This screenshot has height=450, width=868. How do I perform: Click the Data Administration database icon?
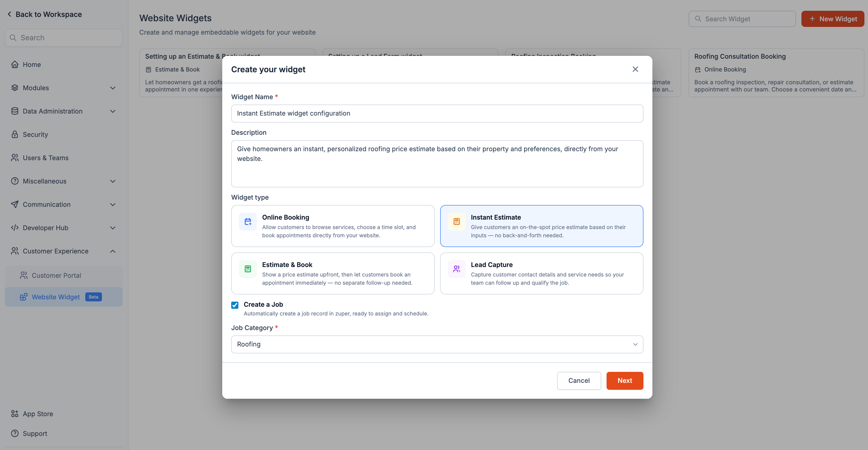15,111
